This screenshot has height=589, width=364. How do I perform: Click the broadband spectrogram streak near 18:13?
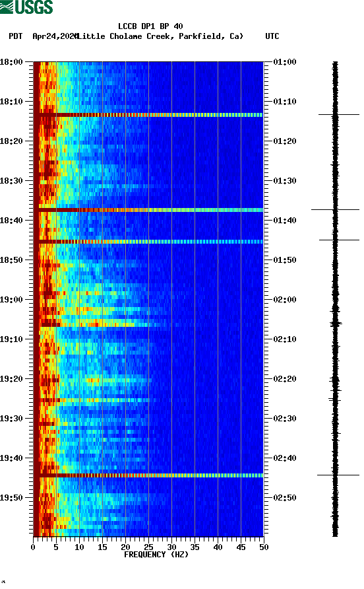(x=148, y=115)
